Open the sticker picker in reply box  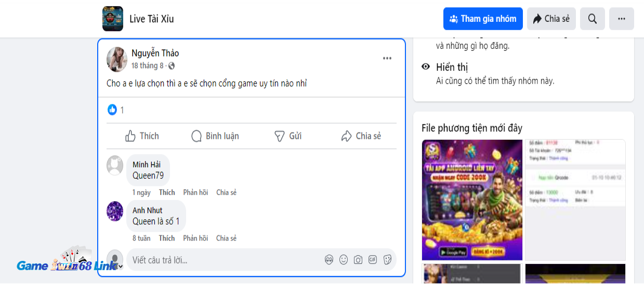click(387, 260)
